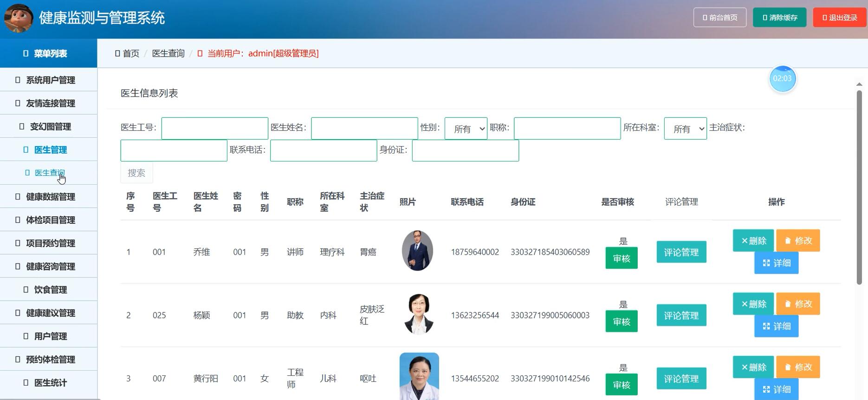
Task: Click ID number 330327199010142546
Action: click(550, 378)
